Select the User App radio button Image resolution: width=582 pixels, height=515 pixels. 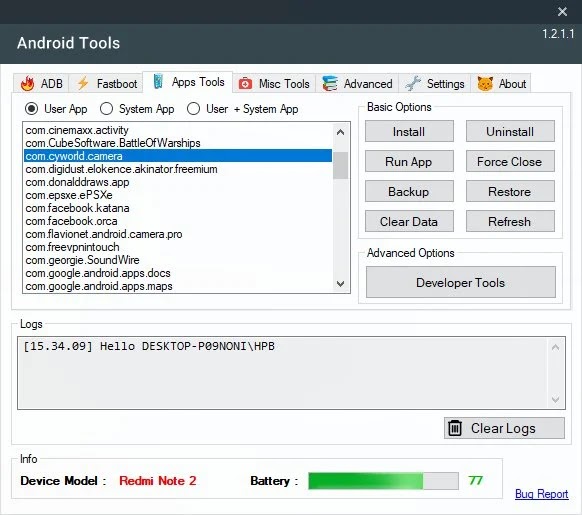point(32,109)
